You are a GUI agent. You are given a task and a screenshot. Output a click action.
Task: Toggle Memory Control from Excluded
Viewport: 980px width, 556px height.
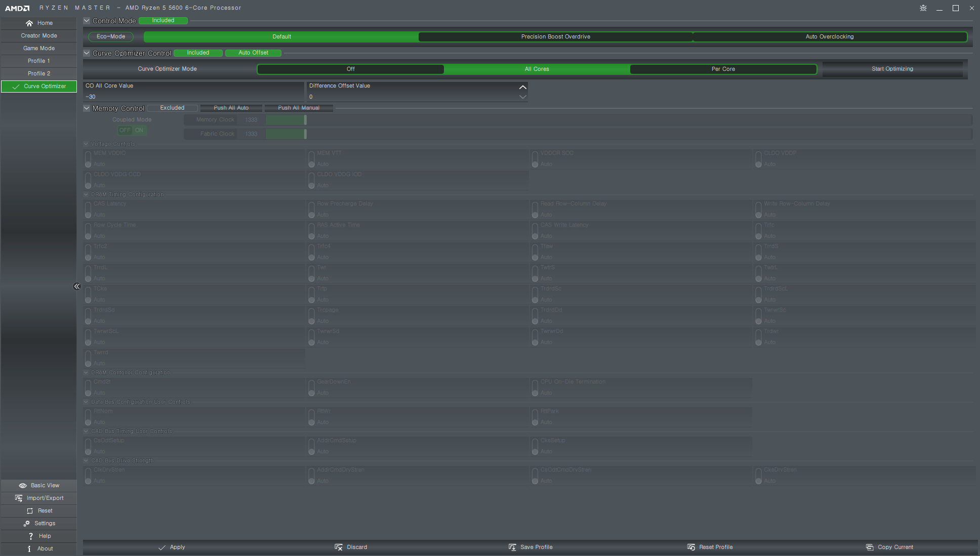coord(172,108)
